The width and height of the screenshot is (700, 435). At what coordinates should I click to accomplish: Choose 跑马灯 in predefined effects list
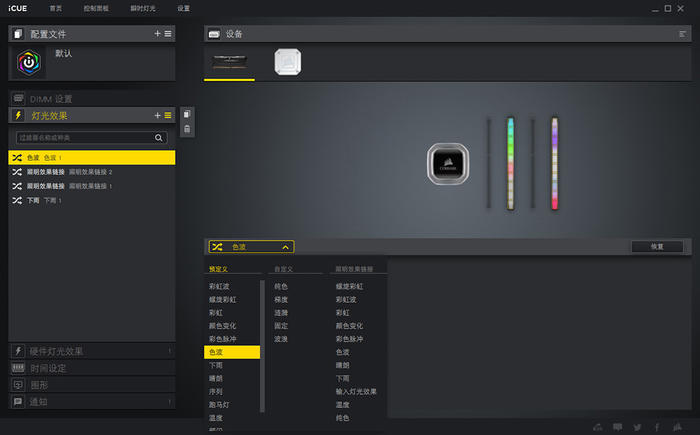tap(219, 405)
